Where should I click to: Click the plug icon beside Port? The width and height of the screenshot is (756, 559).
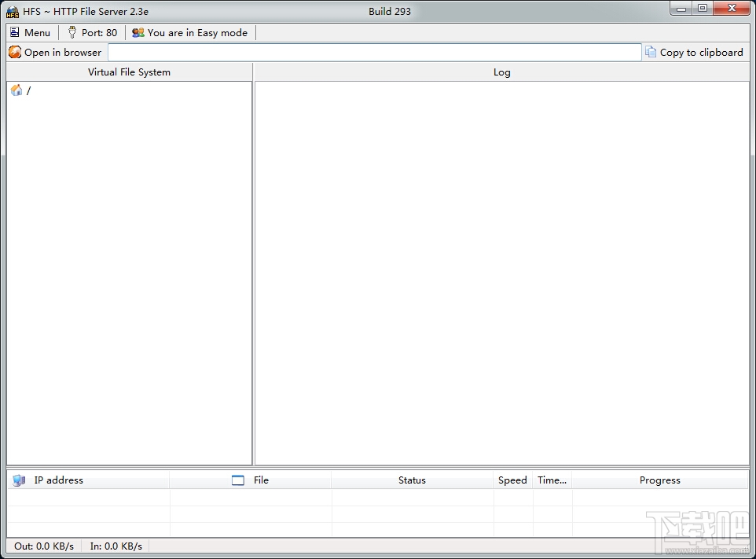(72, 32)
